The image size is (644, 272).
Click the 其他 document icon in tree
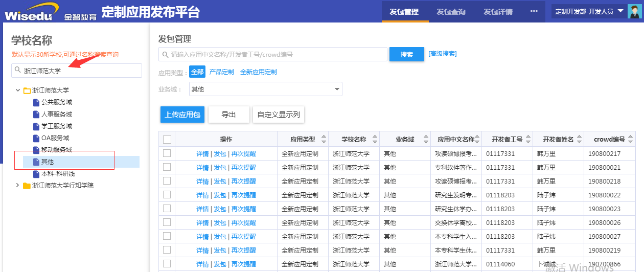coord(36,162)
